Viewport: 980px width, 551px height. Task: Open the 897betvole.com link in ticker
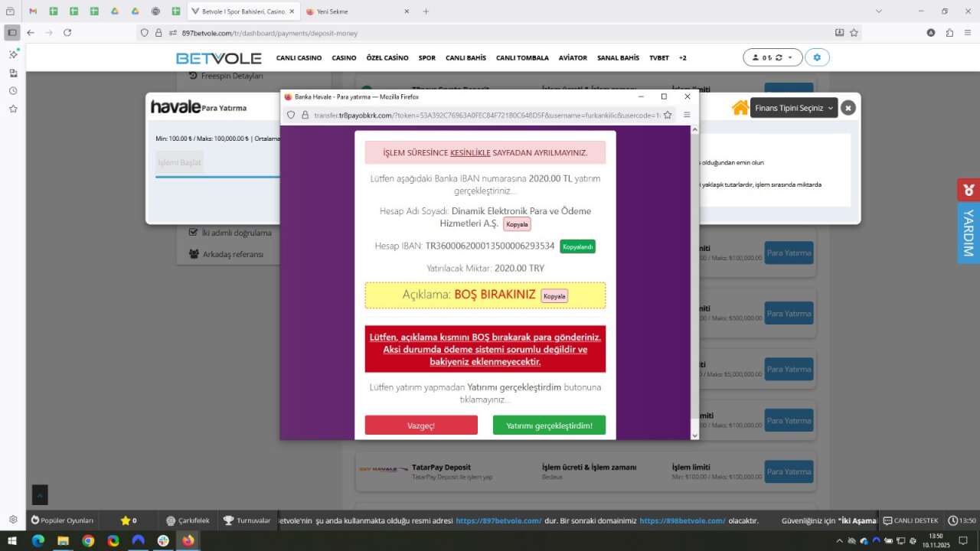pyautogui.click(x=498, y=520)
